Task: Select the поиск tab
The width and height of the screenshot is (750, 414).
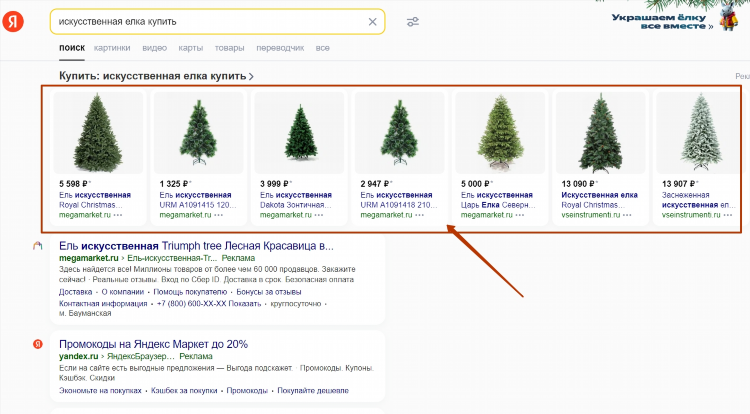Action: click(x=72, y=48)
